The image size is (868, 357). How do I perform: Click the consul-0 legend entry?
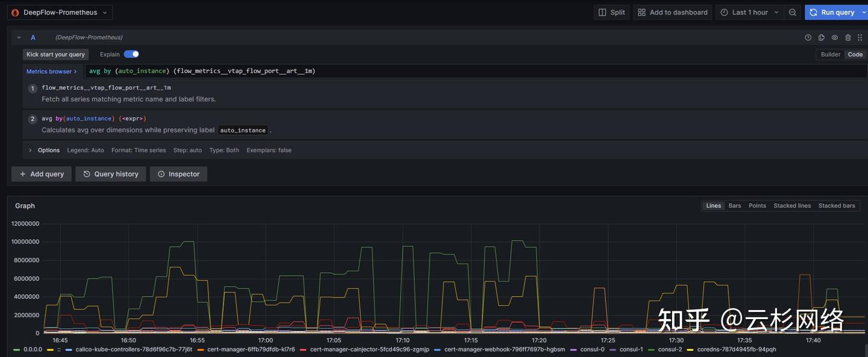[x=593, y=349]
